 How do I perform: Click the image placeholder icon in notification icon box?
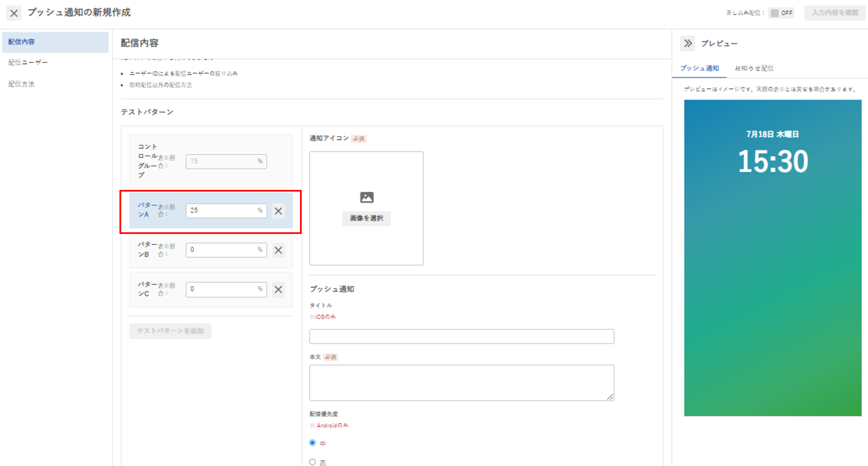pyautogui.click(x=367, y=197)
